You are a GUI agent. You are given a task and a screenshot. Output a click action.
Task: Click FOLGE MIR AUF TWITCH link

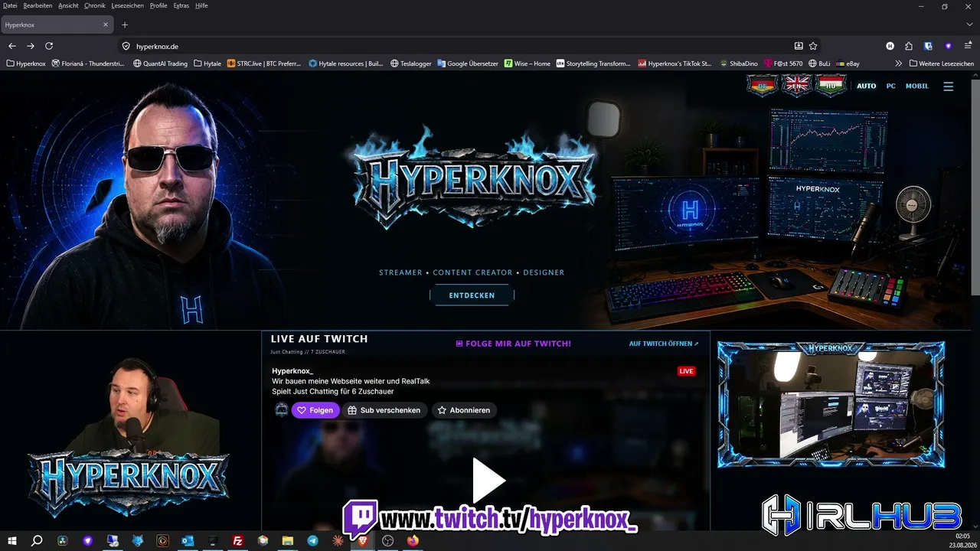513,344
